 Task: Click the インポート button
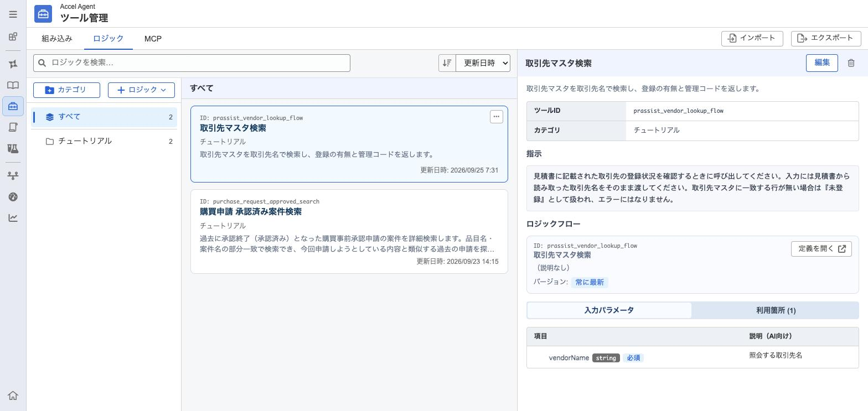coord(752,38)
